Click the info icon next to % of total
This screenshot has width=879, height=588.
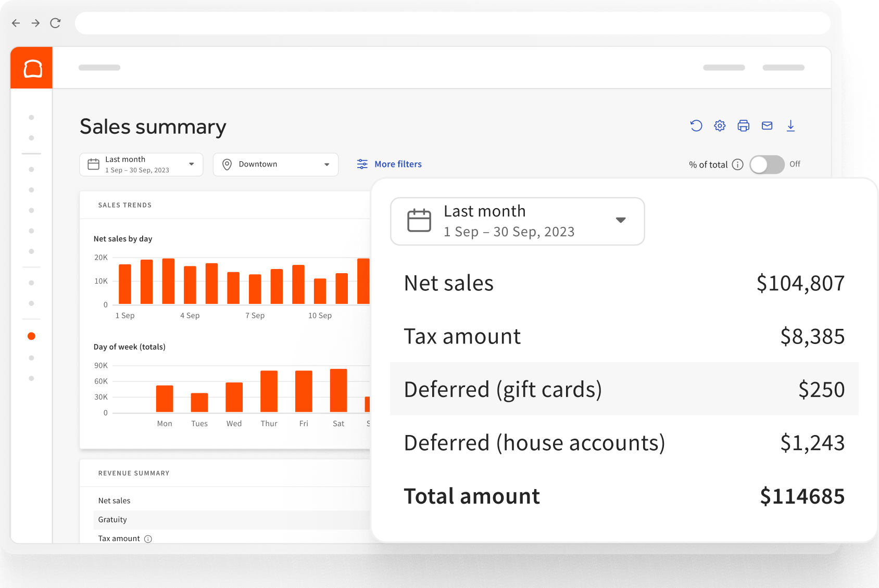coord(737,164)
